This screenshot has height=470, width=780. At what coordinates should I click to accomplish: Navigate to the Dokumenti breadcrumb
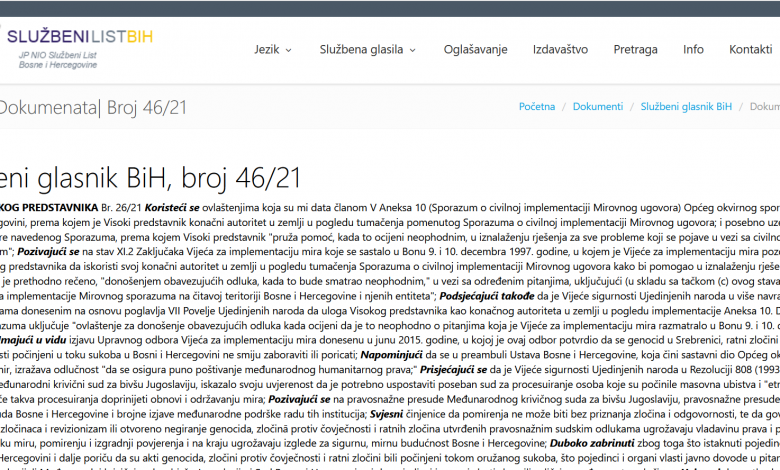click(598, 106)
